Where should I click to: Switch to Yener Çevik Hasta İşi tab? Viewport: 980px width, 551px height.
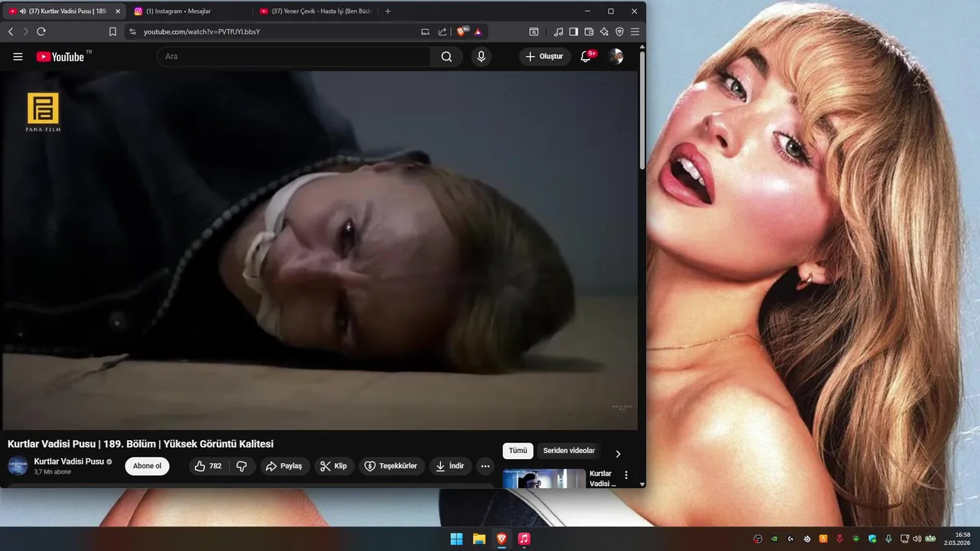click(x=315, y=11)
